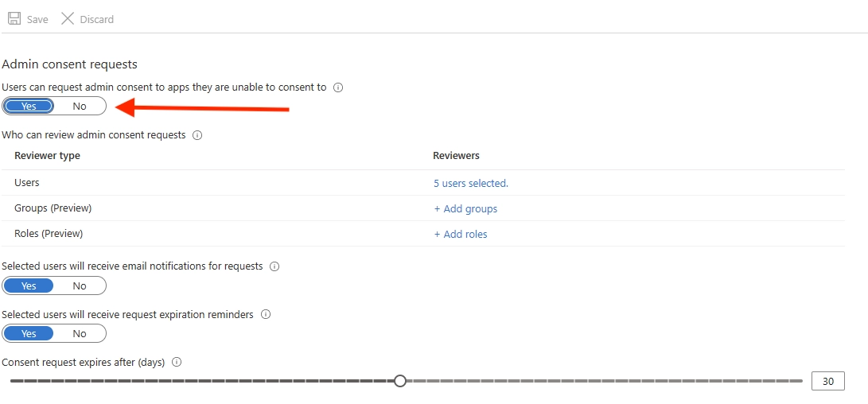Click the Save floppy disk icon
Screen dimensions: 868x404
pos(14,19)
